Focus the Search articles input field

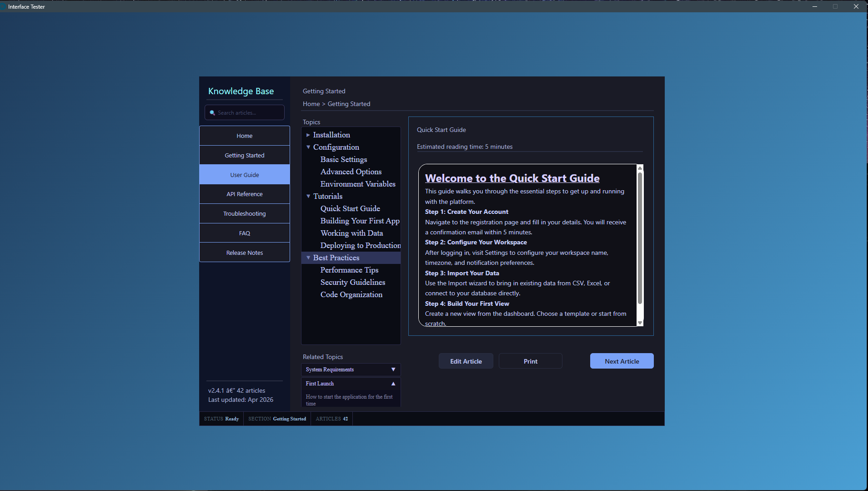[245, 113]
